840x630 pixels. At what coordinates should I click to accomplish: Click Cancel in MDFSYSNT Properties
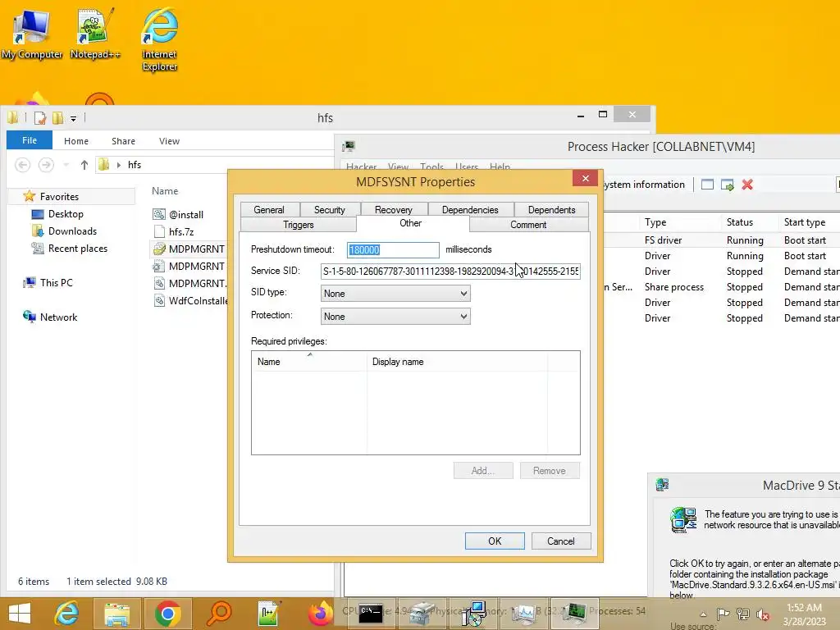(561, 541)
